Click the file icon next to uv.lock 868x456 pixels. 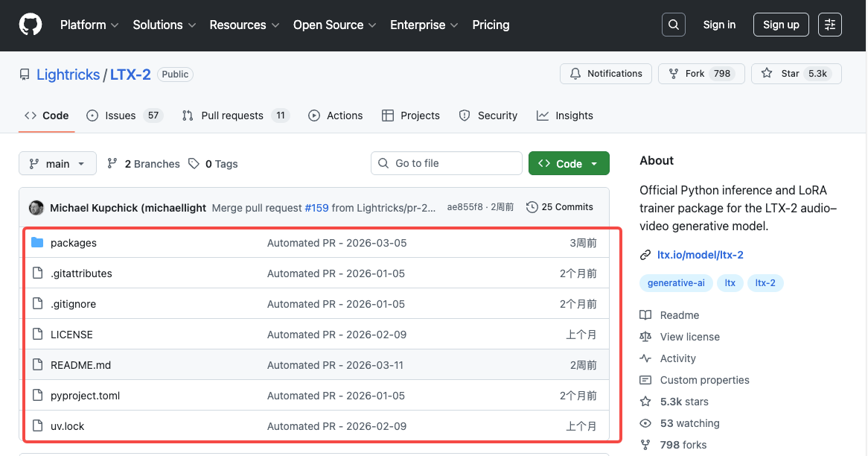click(38, 425)
